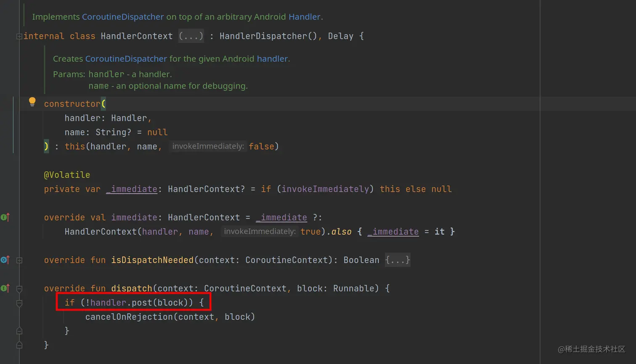Click the gutter icon beside isDispatchNeeded
636x364 pixels.
point(5,260)
